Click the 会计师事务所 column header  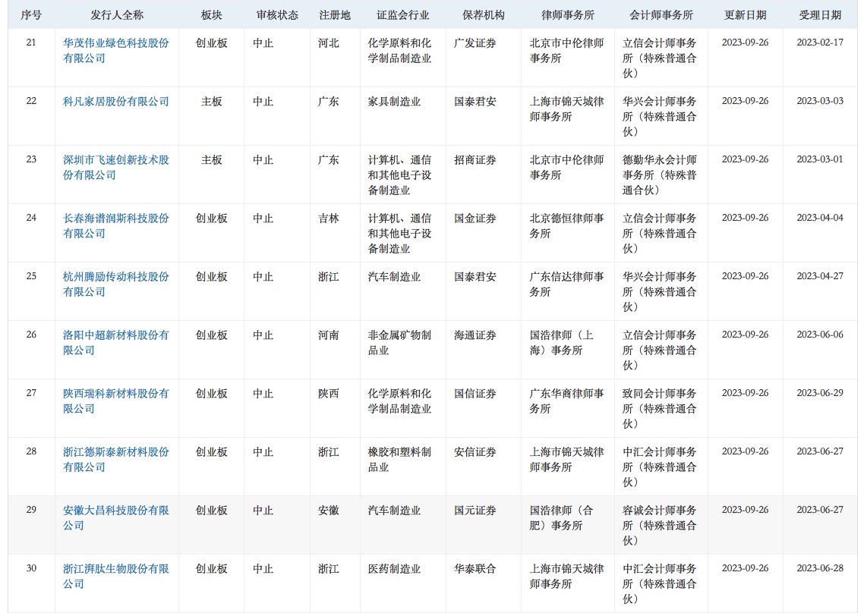tap(661, 15)
